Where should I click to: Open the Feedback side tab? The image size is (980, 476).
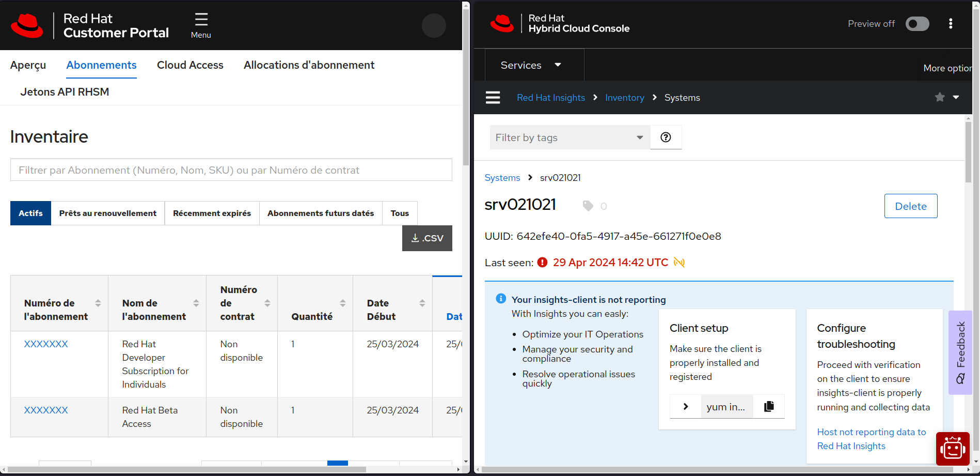tap(960, 352)
